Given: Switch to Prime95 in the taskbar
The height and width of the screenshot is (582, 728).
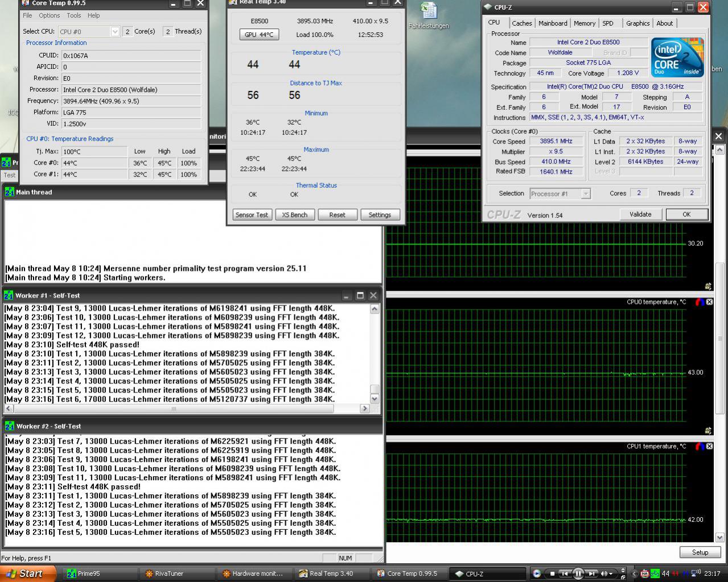Looking at the screenshot, I should click(99, 573).
